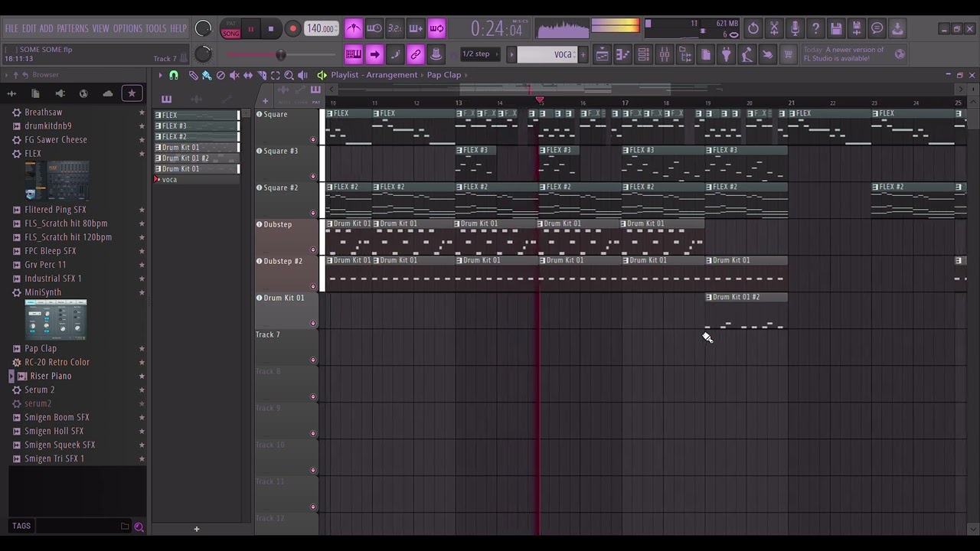Viewport: 980px width, 551px height.
Task: Toggle note and clip grouping link
Action: click(416, 54)
